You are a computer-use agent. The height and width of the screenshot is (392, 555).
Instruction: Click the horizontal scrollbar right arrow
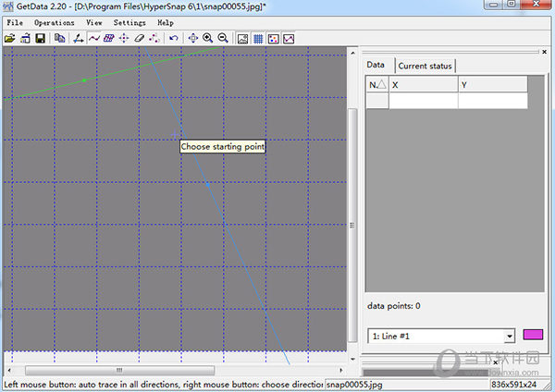(x=341, y=371)
